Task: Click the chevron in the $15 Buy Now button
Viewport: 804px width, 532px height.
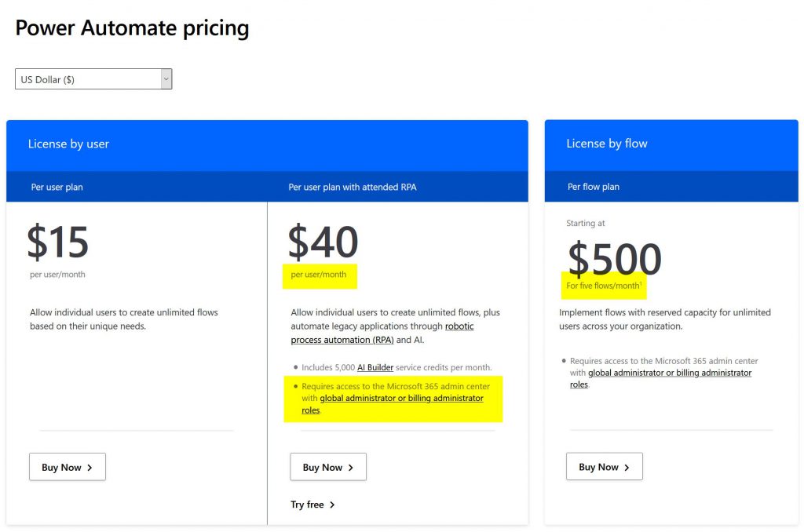Action: (x=90, y=468)
